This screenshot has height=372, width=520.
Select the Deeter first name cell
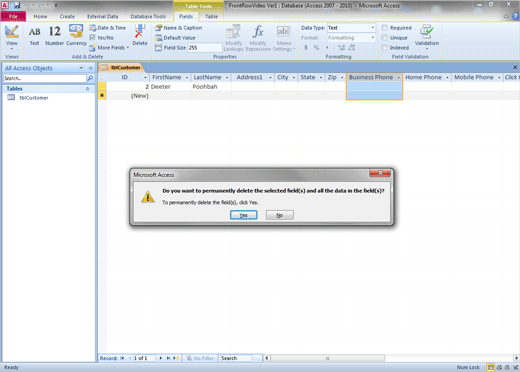point(170,87)
